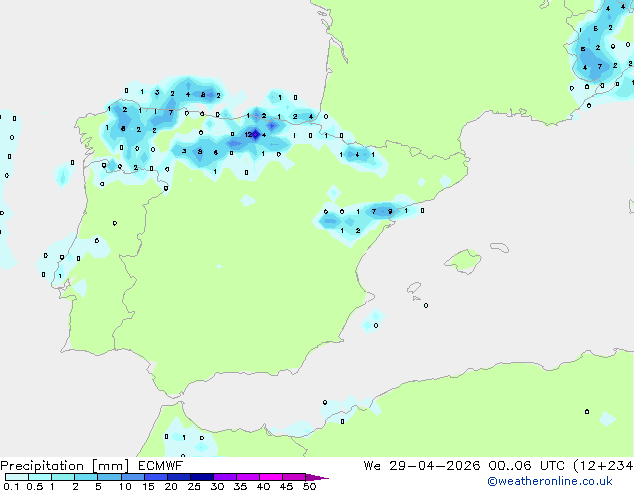
Task: Click the 40–45 mm magenta legend swatch
Action: click(x=271, y=477)
